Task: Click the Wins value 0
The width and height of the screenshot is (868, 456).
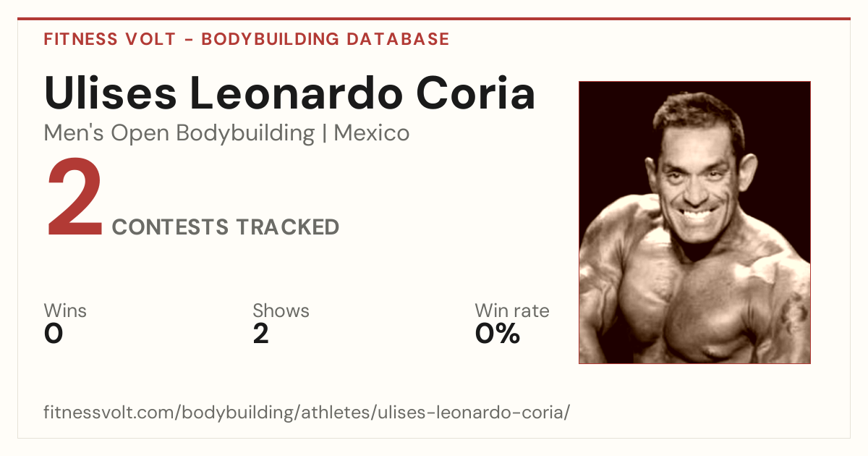Action: (54, 334)
